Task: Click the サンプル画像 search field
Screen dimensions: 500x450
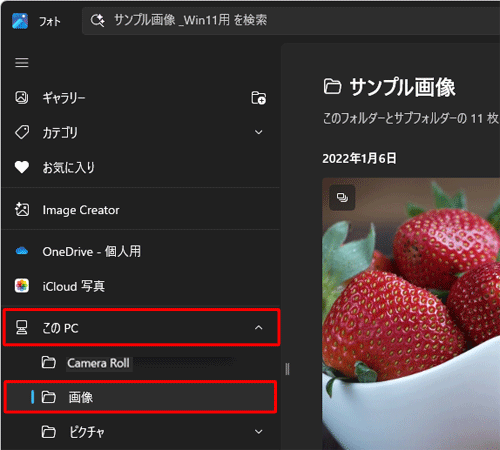Action: coord(291,21)
